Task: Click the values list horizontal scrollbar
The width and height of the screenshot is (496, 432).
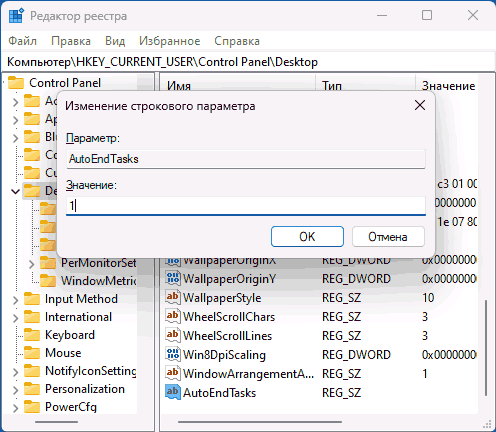Action: point(260,422)
